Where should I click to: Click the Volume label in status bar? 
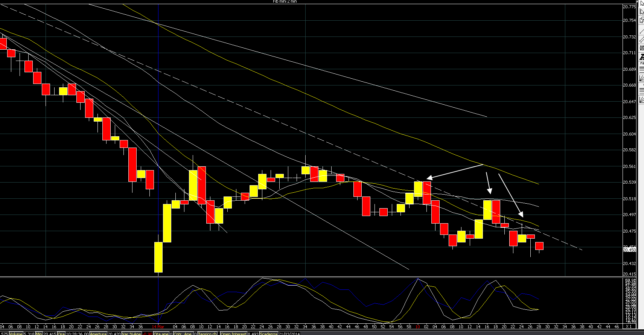[16, 333]
